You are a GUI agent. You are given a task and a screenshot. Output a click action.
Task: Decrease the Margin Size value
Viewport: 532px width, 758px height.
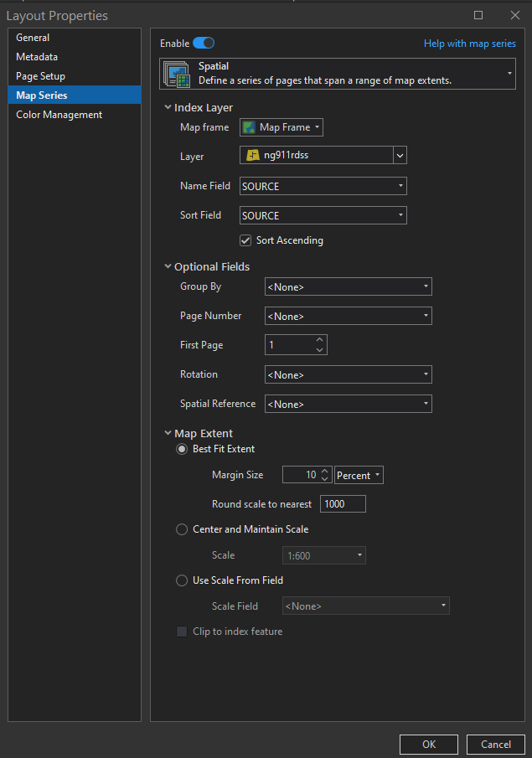point(325,479)
